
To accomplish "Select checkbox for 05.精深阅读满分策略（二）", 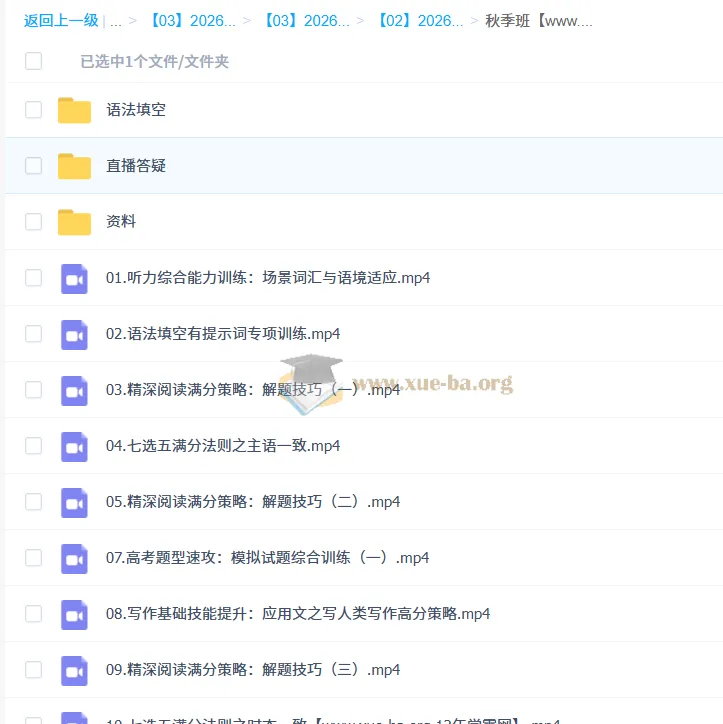I will pyautogui.click(x=33, y=502).
